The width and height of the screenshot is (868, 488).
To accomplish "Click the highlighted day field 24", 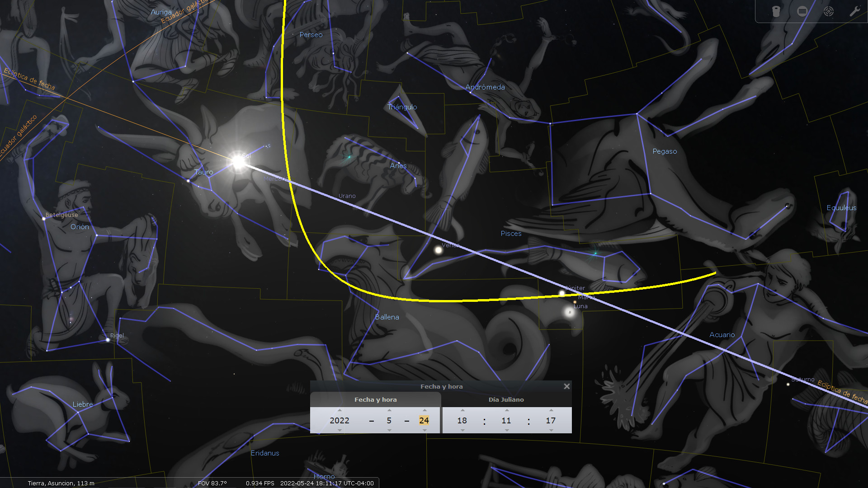I will (424, 420).
